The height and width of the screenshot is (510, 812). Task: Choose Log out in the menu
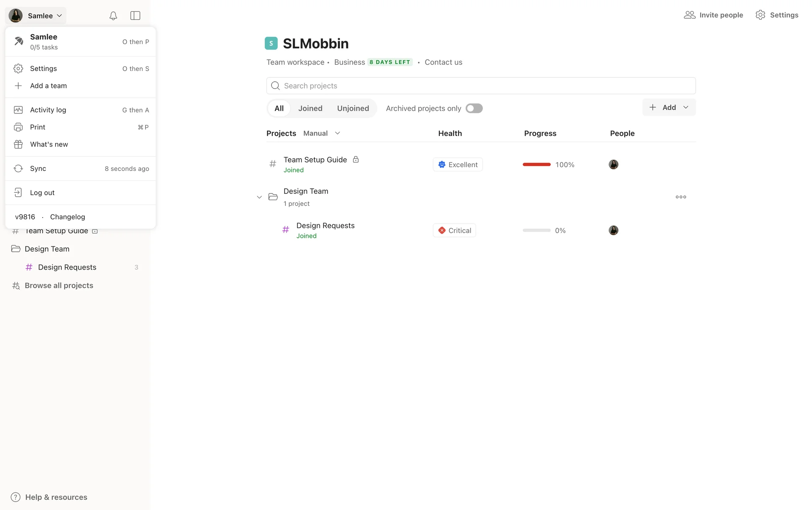42,193
